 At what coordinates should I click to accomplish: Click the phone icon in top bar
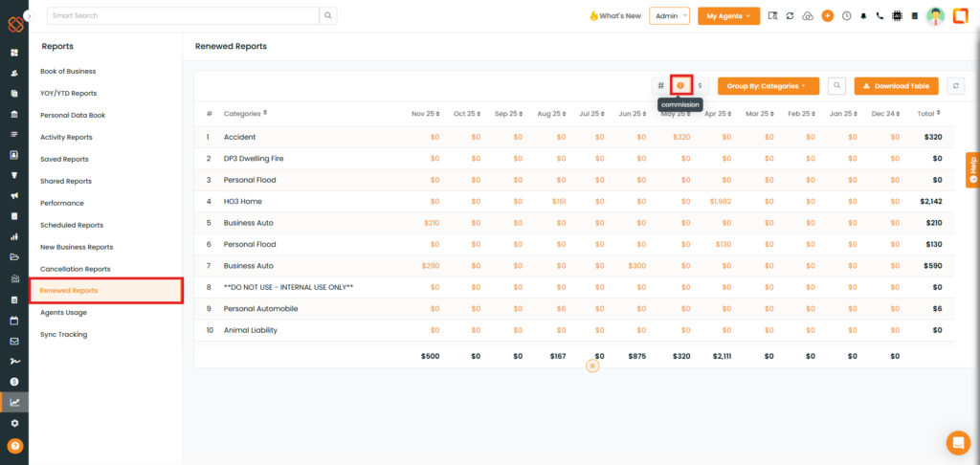[x=880, y=16]
